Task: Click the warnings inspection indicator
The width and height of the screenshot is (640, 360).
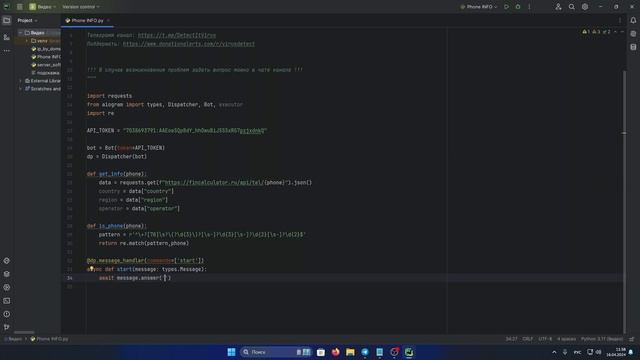Action: (596, 32)
